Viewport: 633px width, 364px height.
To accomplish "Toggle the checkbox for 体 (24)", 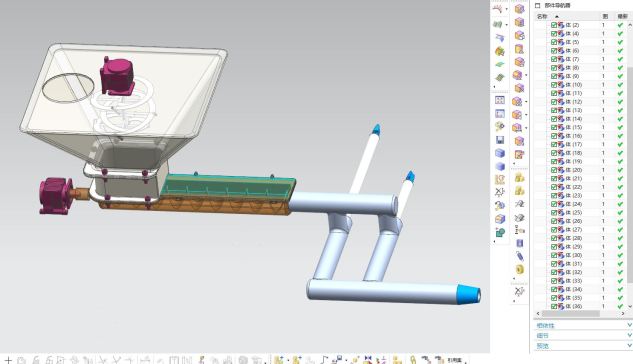I will [x=554, y=204].
